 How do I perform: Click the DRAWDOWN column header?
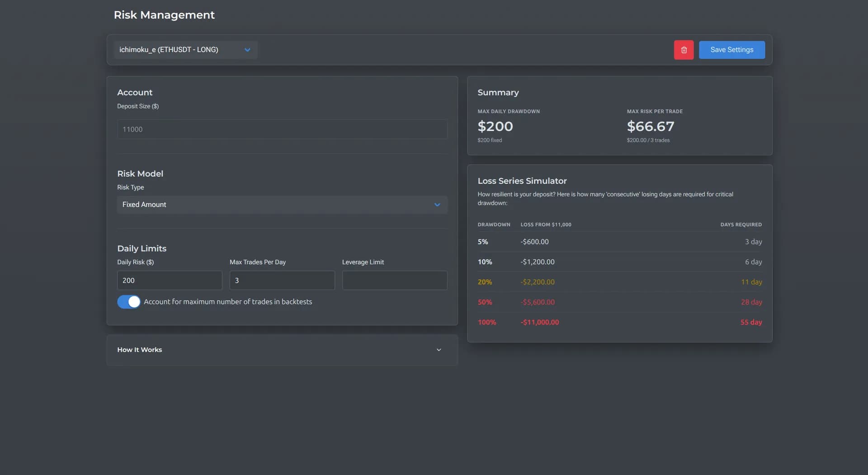tap(494, 224)
